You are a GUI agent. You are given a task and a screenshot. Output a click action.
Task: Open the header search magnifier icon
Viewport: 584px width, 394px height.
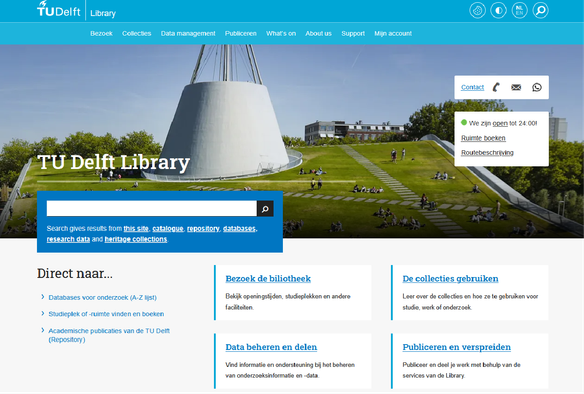pos(540,10)
